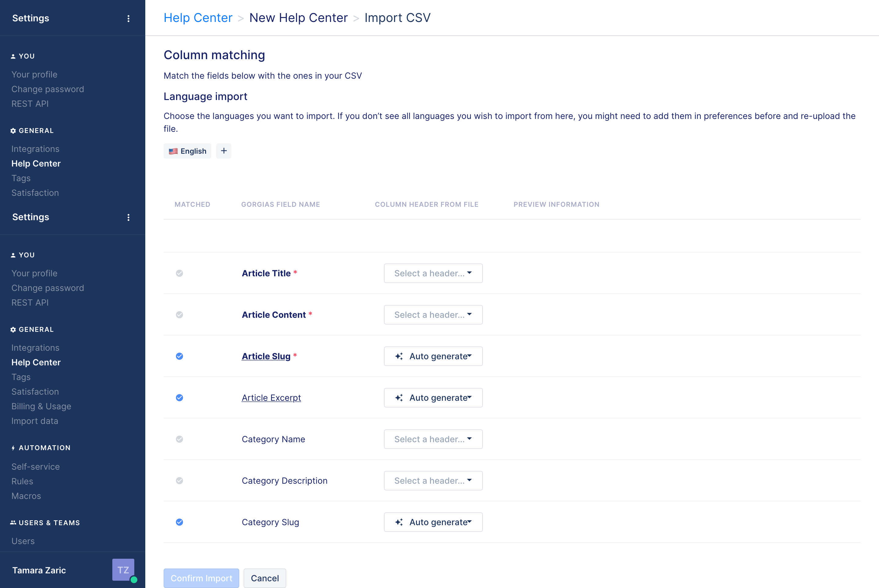Toggle the matched checkmark for Article Title
Screen dimensions: 879x588
[x=179, y=273]
